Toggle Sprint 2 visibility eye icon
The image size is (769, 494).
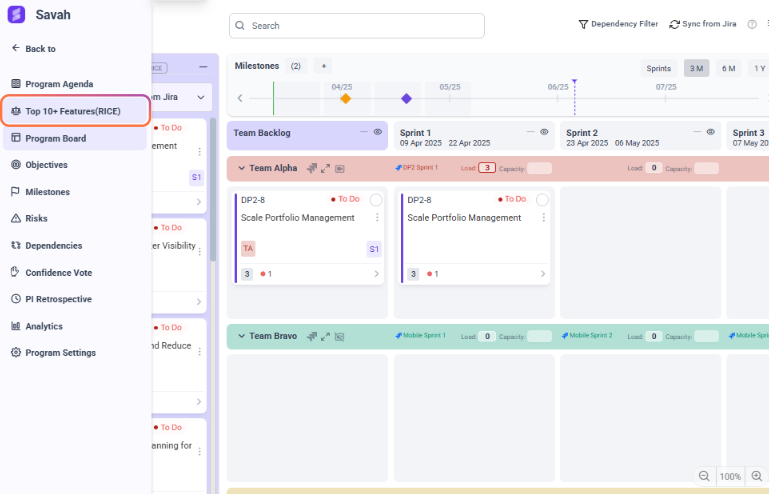click(x=710, y=132)
